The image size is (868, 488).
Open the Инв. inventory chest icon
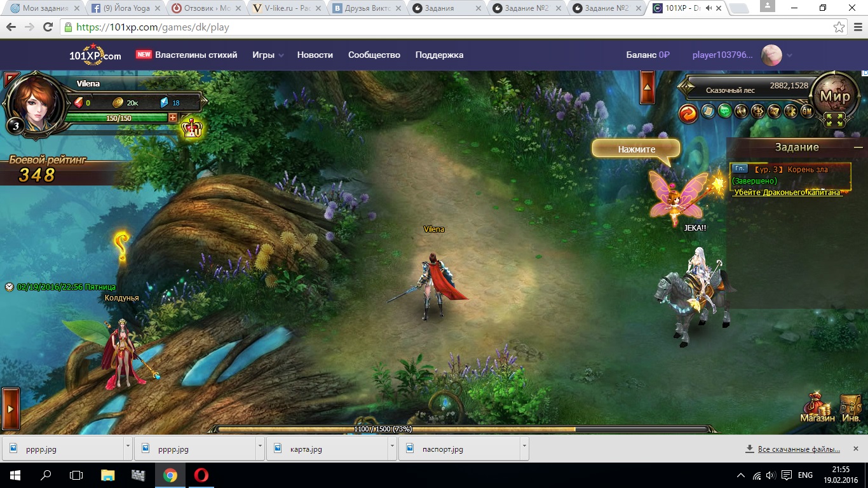851,408
